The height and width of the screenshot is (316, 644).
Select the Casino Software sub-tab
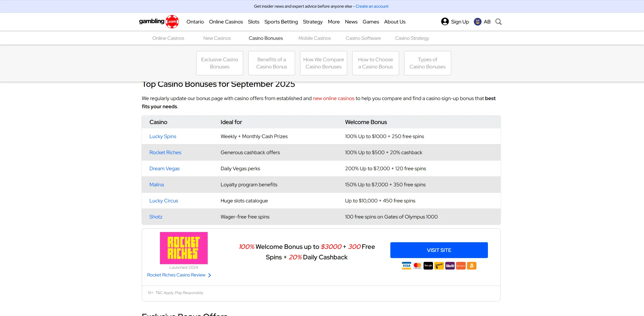pyautogui.click(x=363, y=38)
